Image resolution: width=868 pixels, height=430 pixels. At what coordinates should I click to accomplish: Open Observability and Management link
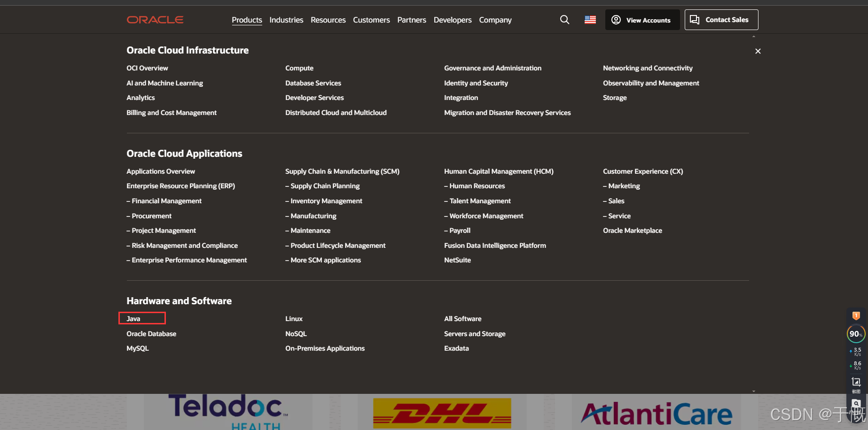pyautogui.click(x=651, y=83)
